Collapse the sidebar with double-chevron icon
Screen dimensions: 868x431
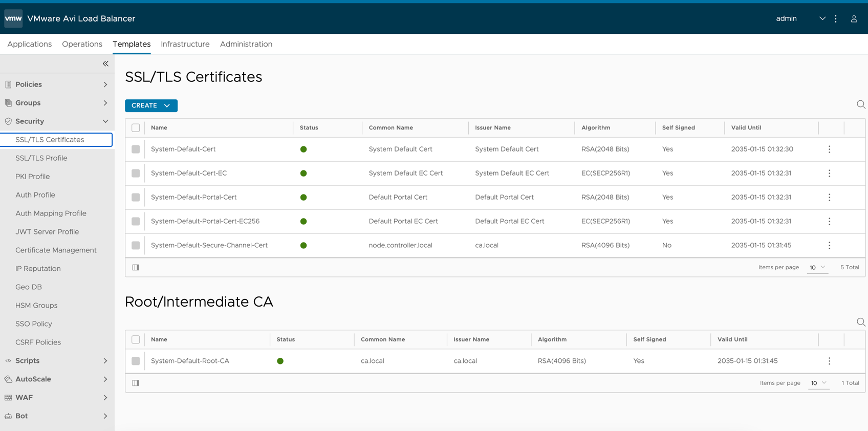point(105,63)
